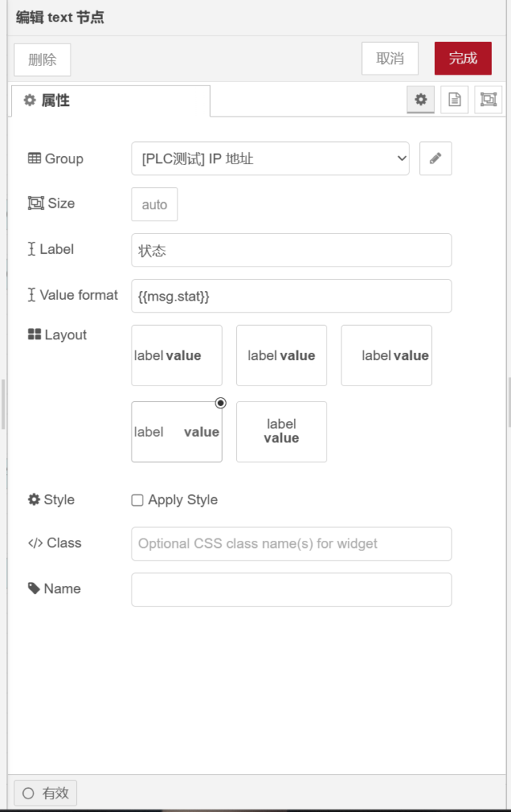This screenshot has width=511, height=812.
Task: Switch to the 属性 properties tab
Action: [x=111, y=101]
